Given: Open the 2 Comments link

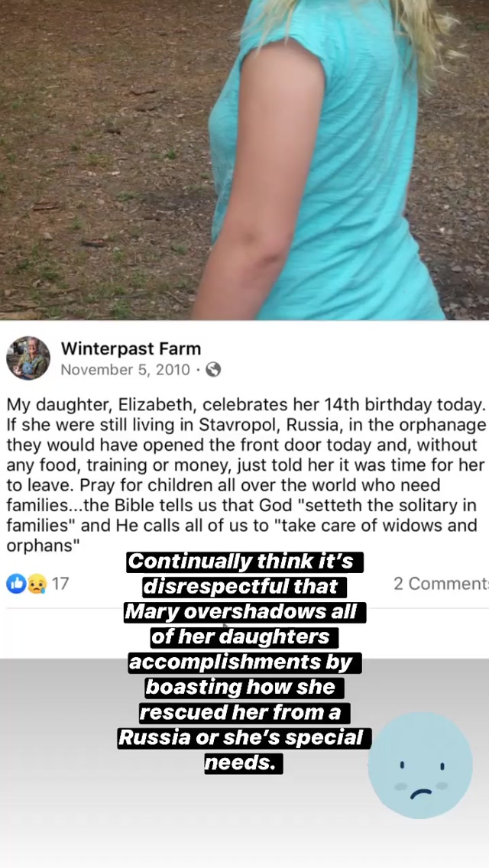Looking at the screenshot, I should (441, 584).
